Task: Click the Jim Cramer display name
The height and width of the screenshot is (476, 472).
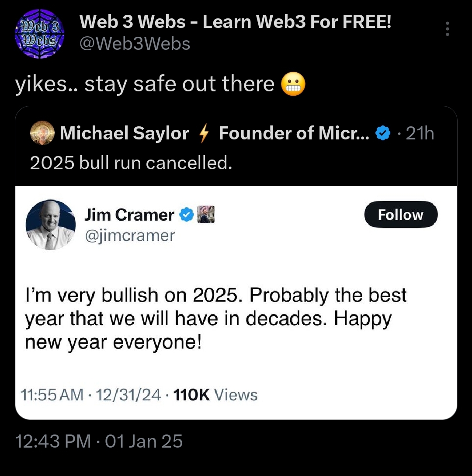Action: pyautogui.click(x=129, y=215)
